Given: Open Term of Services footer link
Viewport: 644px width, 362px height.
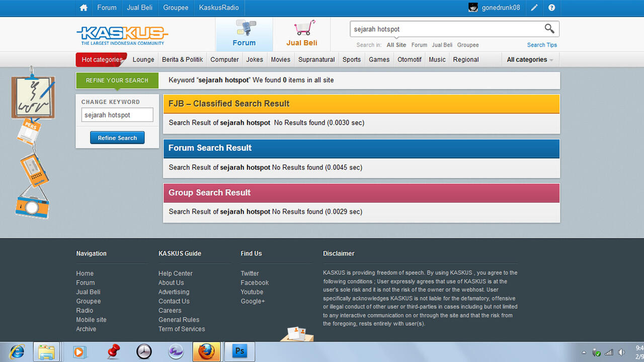Looking at the screenshot, I should [x=182, y=329].
